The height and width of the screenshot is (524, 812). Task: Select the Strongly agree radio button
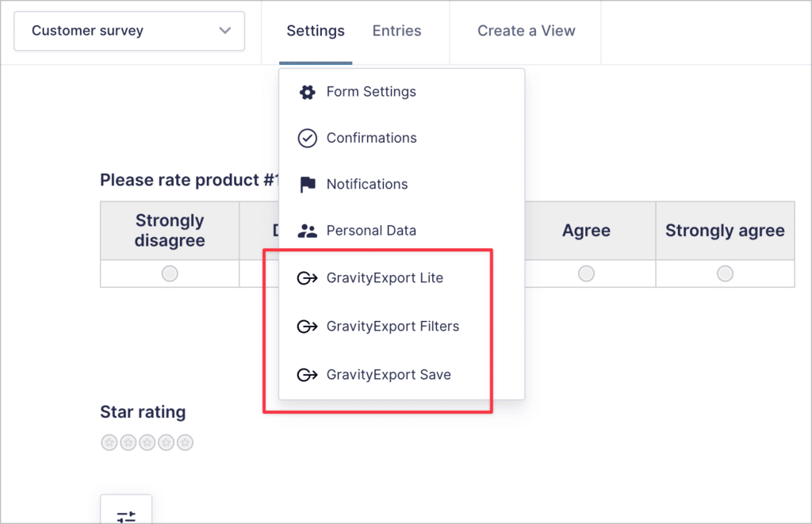click(x=725, y=273)
